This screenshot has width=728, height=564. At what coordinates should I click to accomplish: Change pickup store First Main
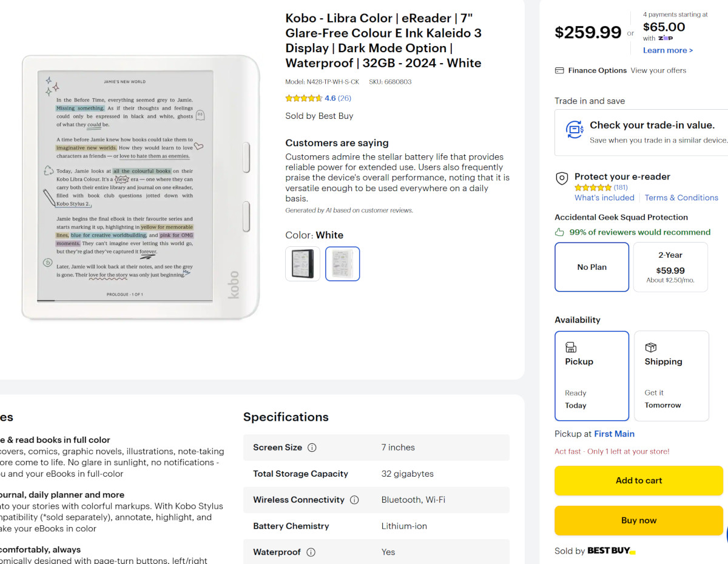tap(614, 434)
